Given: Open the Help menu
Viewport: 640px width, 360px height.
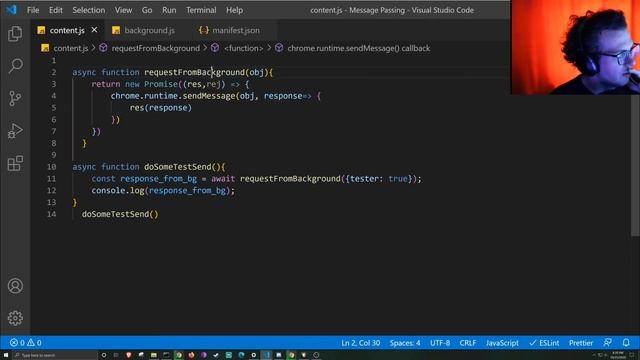Looking at the screenshot, I should pyautogui.click(x=234, y=10).
